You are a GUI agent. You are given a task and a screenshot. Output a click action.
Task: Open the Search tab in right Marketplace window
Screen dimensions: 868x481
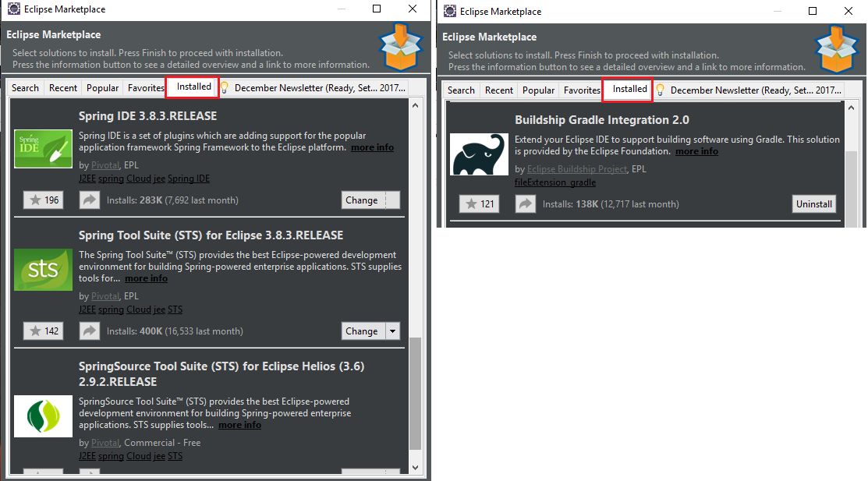(x=461, y=90)
